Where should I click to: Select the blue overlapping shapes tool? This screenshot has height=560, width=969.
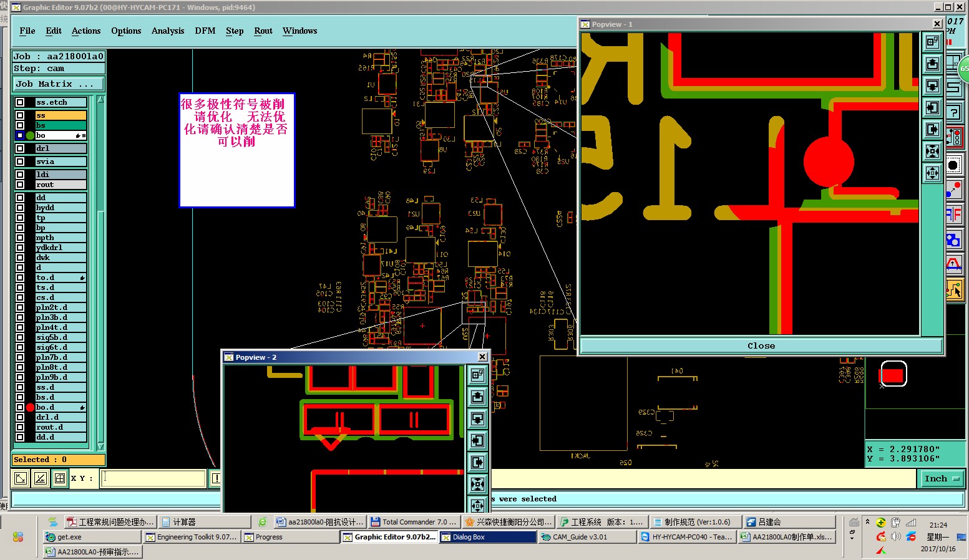tap(954, 240)
